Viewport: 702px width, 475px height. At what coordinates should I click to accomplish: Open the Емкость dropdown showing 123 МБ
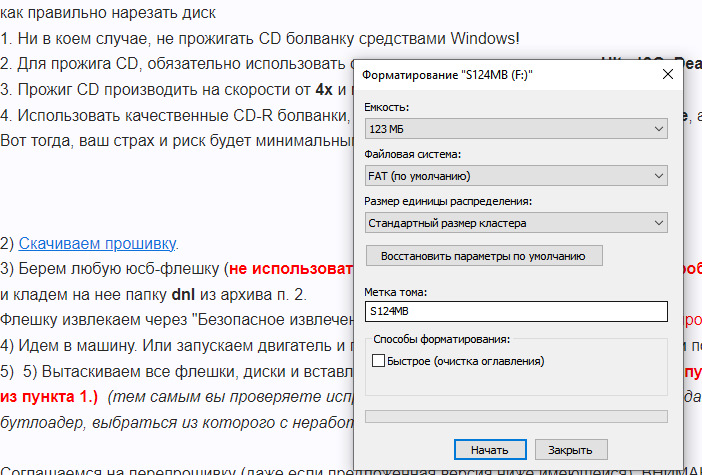[x=516, y=129]
